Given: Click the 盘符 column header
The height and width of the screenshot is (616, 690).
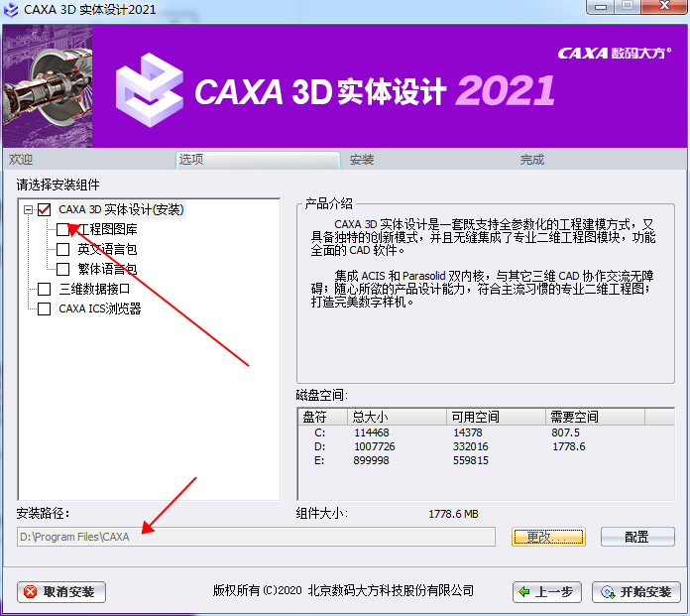Looking at the screenshot, I should (x=322, y=417).
